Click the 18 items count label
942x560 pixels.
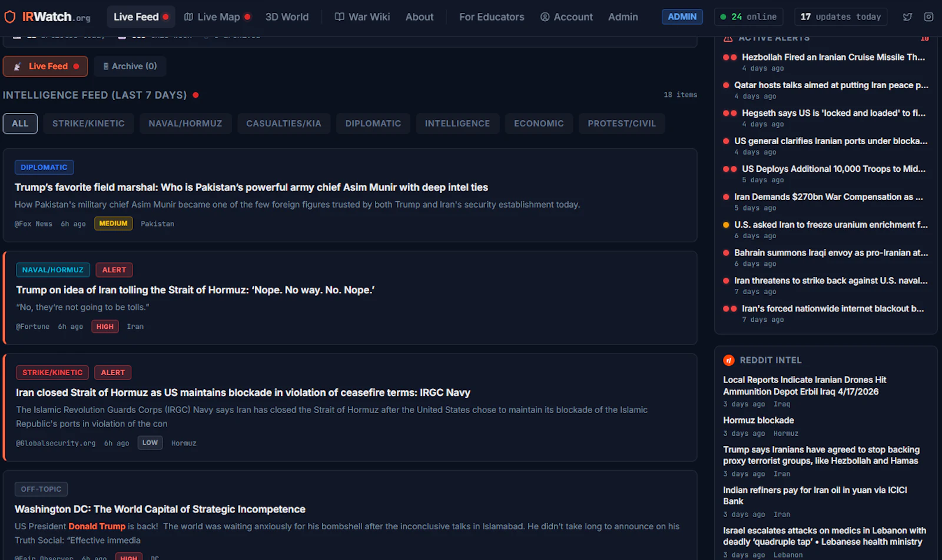point(680,95)
